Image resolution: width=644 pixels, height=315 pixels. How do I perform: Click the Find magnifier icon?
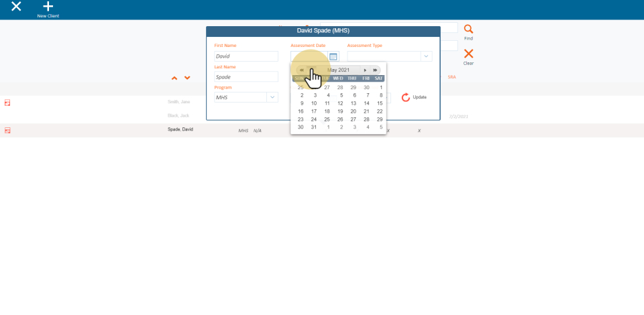pyautogui.click(x=468, y=29)
